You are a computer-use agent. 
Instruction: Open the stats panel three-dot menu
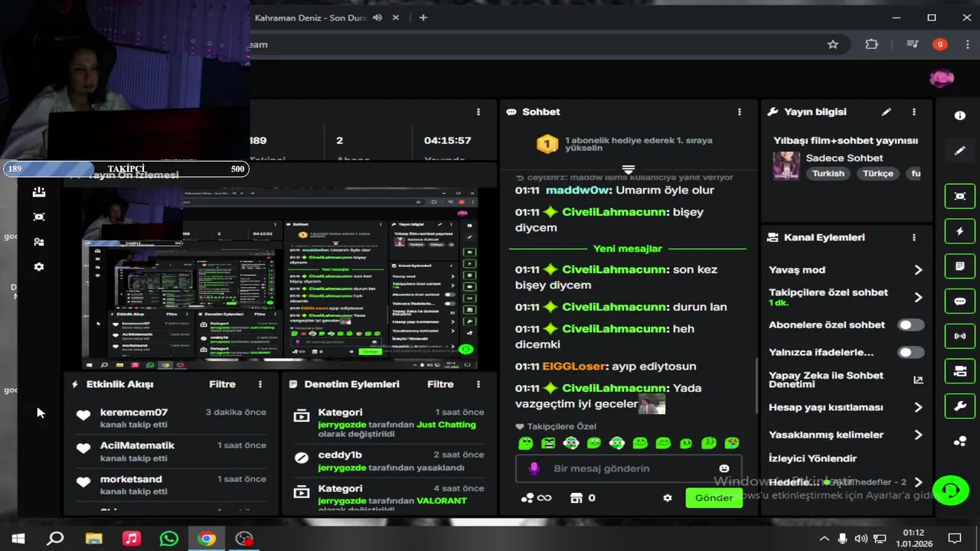pyautogui.click(x=479, y=112)
